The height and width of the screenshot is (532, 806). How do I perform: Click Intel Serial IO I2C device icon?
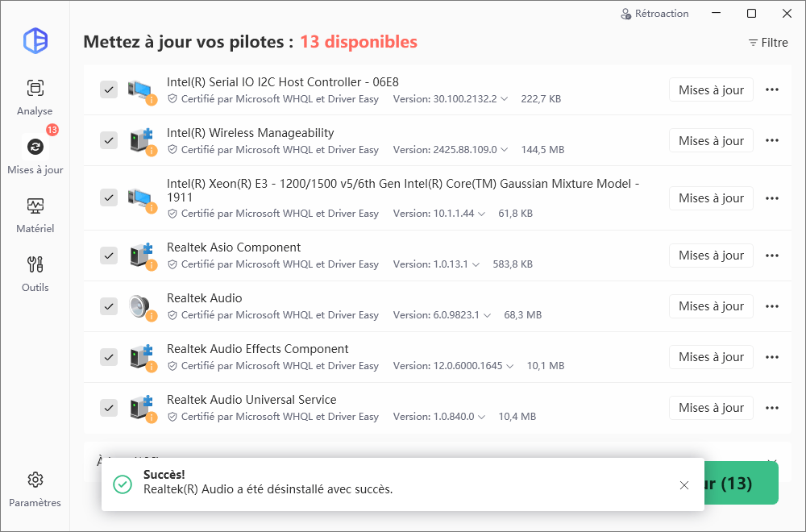pyautogui.click(x=141, y=91)
